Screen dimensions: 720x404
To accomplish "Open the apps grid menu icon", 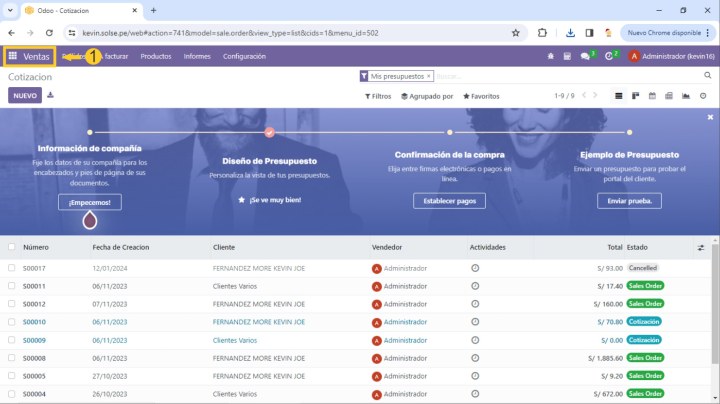I will coord(12,57).
